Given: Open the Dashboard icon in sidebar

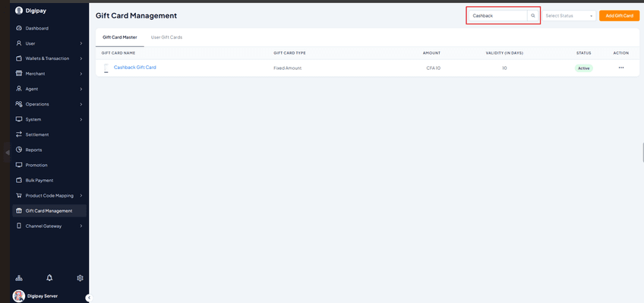Looking at the screenshot, I should (x=19, y=28).
